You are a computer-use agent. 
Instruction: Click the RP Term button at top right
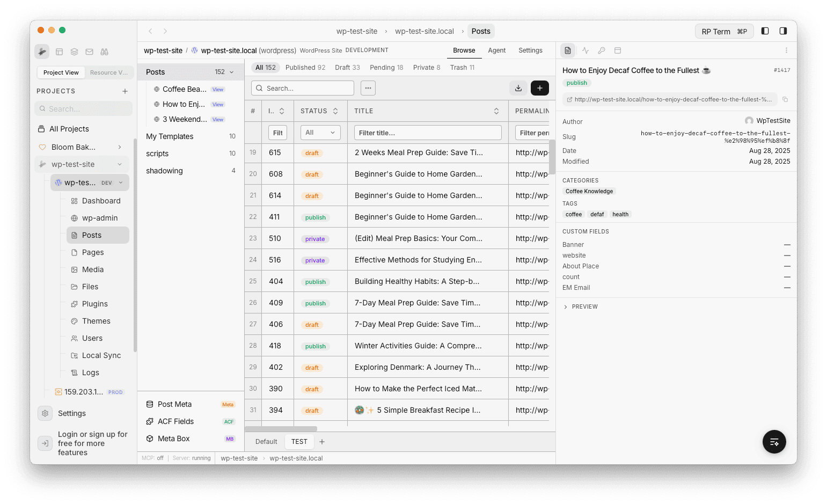click(724, 31)
